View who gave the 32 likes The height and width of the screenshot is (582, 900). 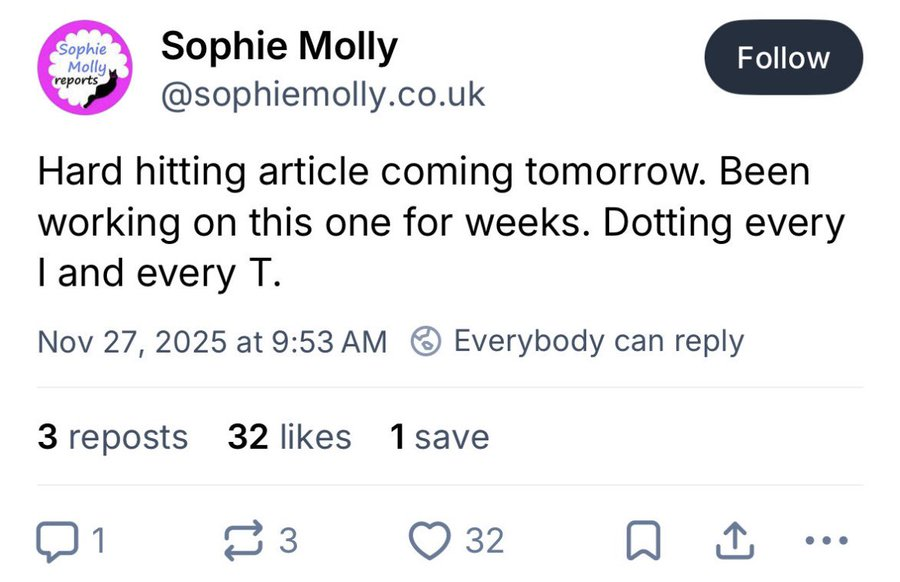pos(290,437)
